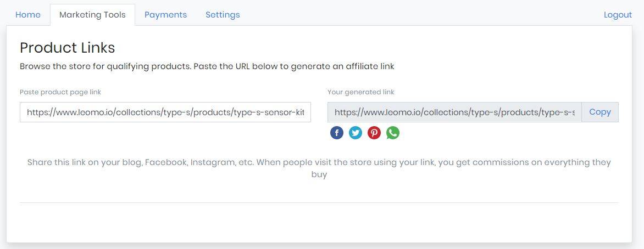
Task: Log out using the Logout link
Action: 618,15
